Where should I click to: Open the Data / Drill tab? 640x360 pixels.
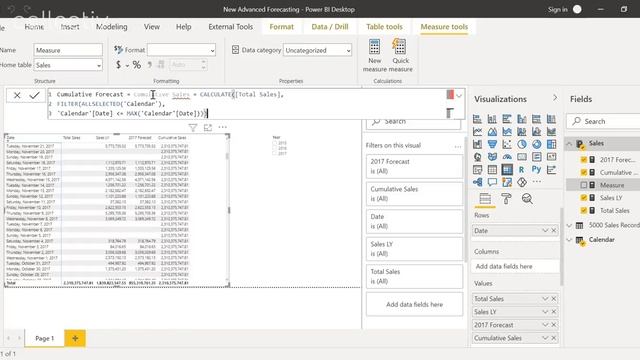tap(330, 27)
